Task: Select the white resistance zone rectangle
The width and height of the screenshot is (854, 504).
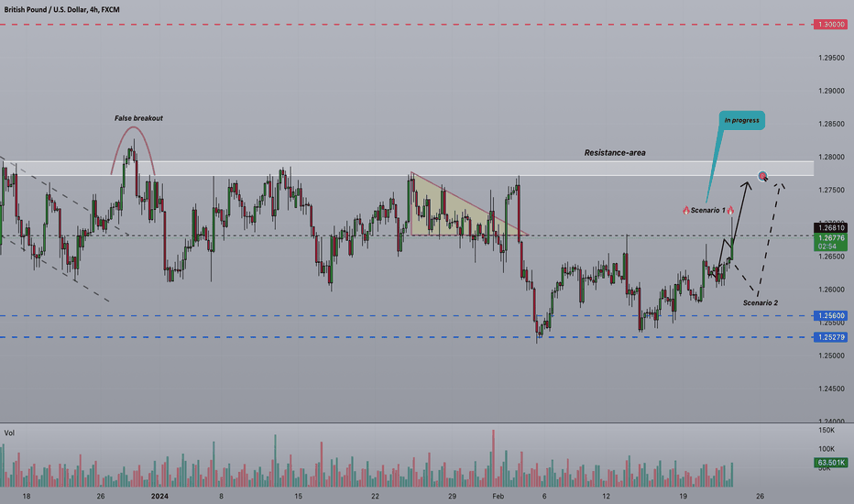Action: point(407,169)
